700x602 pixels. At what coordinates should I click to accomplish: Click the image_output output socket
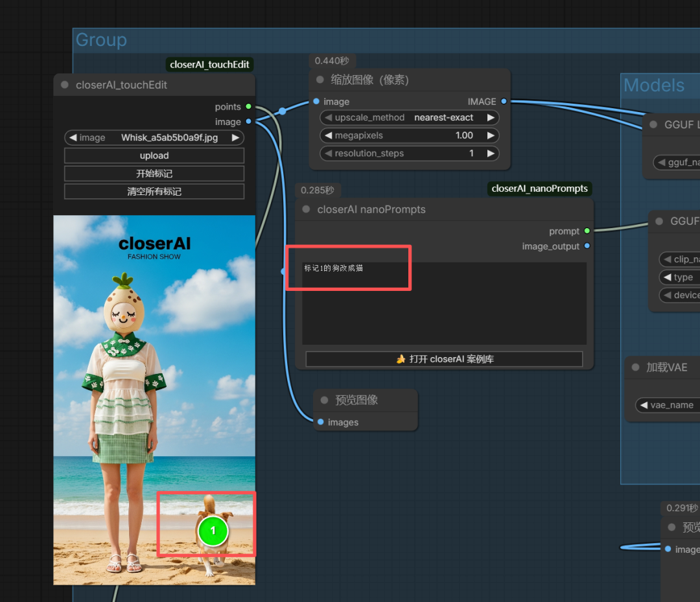coord(587,246)
